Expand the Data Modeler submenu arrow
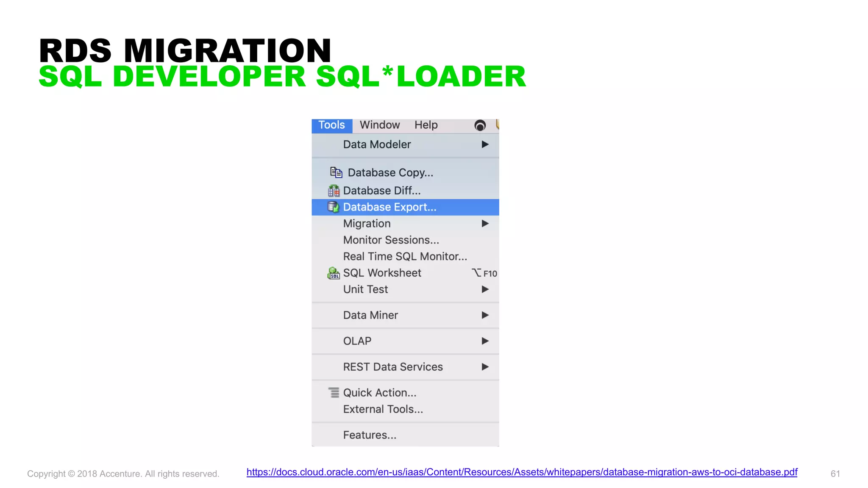Image resolution: width=868 pixels, height=488 pixels. [x=485, y=144]
